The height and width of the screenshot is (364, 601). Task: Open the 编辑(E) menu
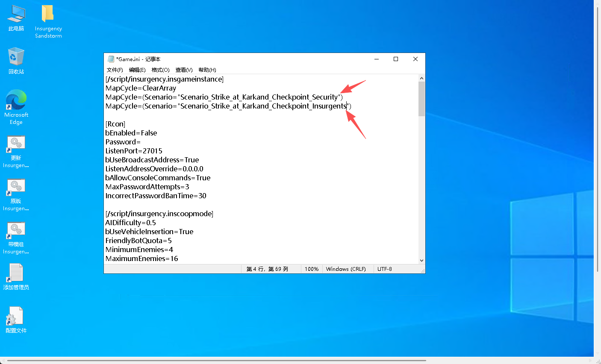tap(137, 70)
